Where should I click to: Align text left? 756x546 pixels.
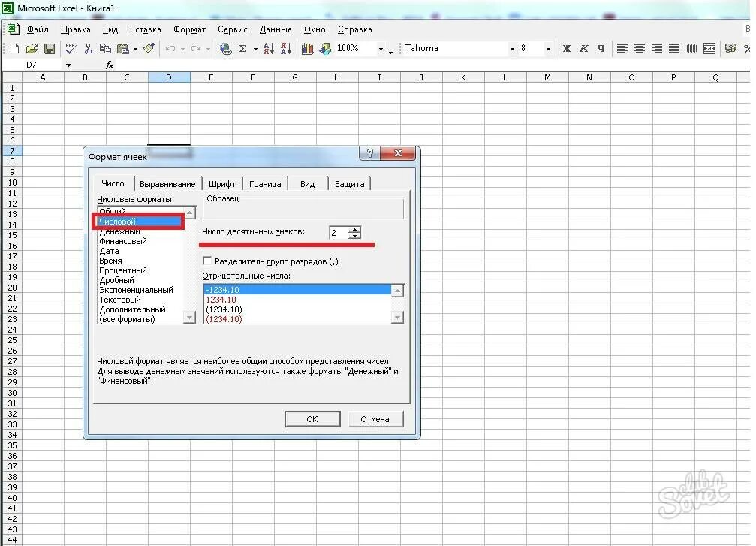click(622, 48)
